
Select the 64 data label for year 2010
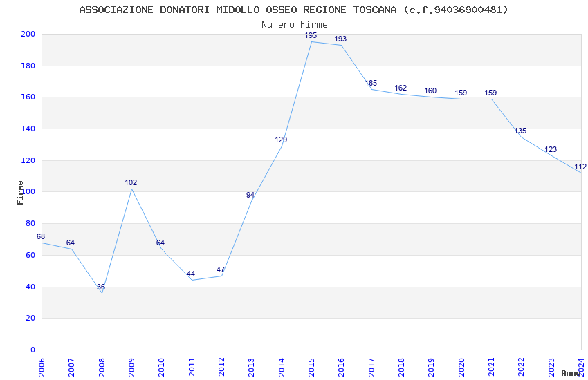[x=160, y=243]
